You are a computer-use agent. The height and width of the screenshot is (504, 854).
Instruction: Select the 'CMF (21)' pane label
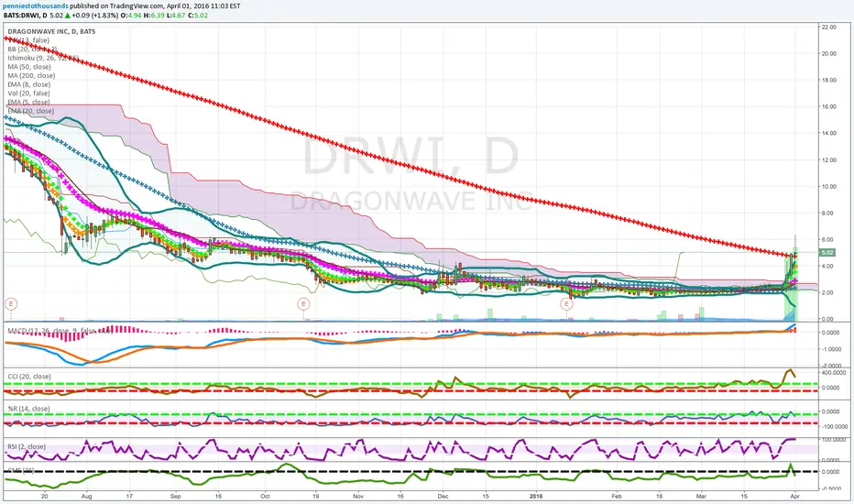[x=21, y=470]
